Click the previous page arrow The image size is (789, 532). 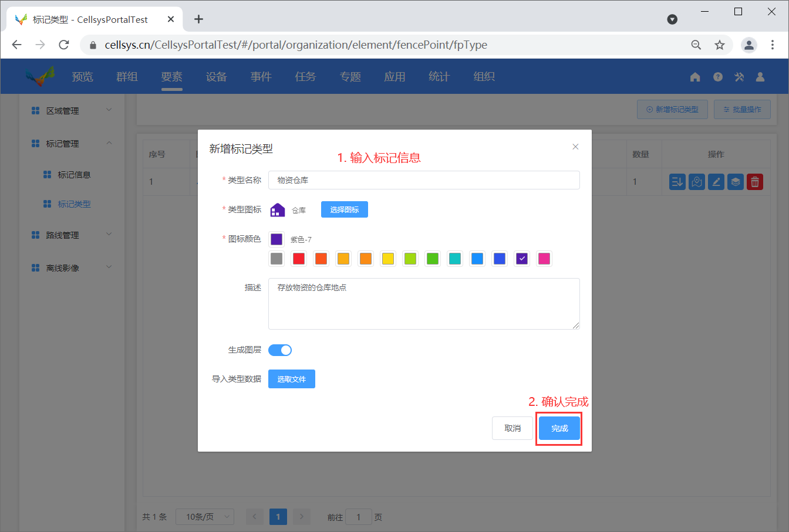[255, 517]
